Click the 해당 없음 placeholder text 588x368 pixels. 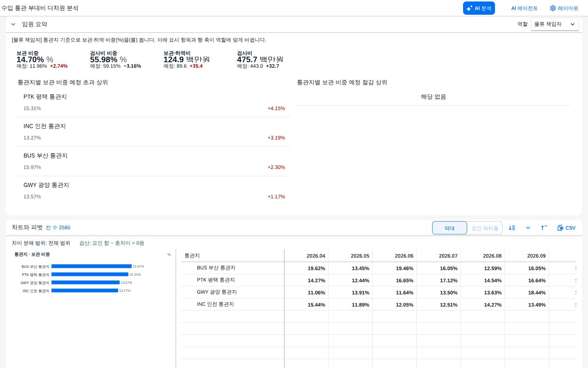434,97
